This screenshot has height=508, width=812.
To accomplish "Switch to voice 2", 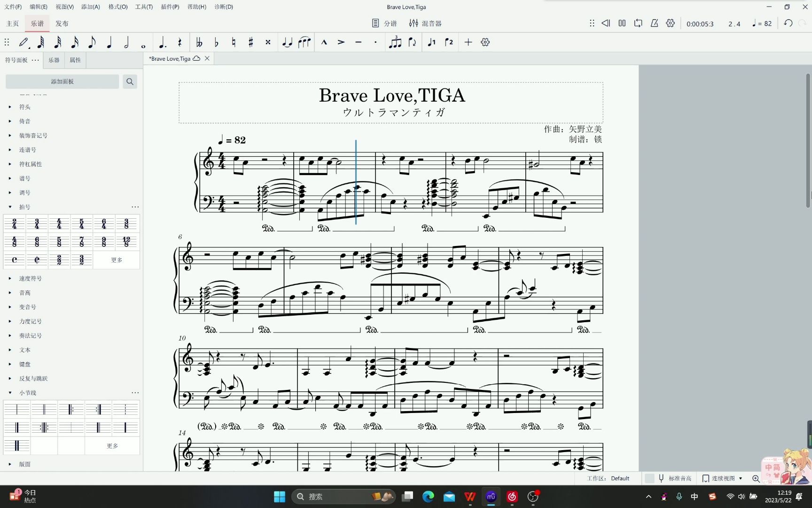I will 449,42.
